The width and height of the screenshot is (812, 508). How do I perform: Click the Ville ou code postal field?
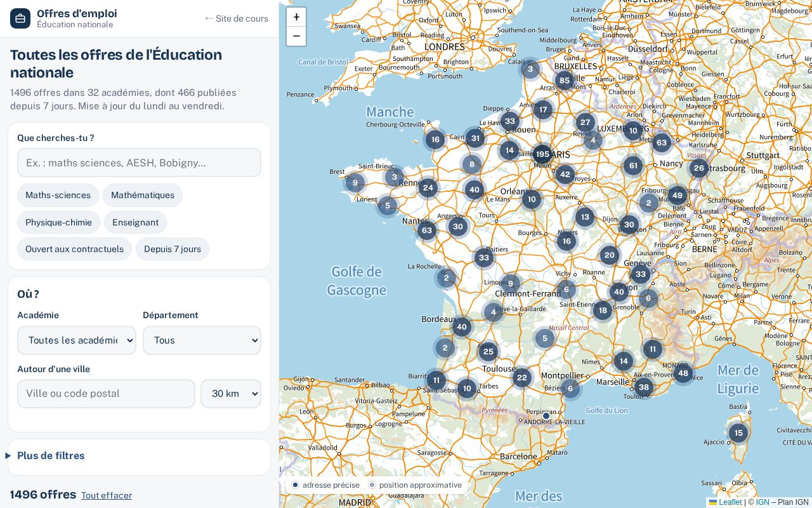tap(106, 394)
